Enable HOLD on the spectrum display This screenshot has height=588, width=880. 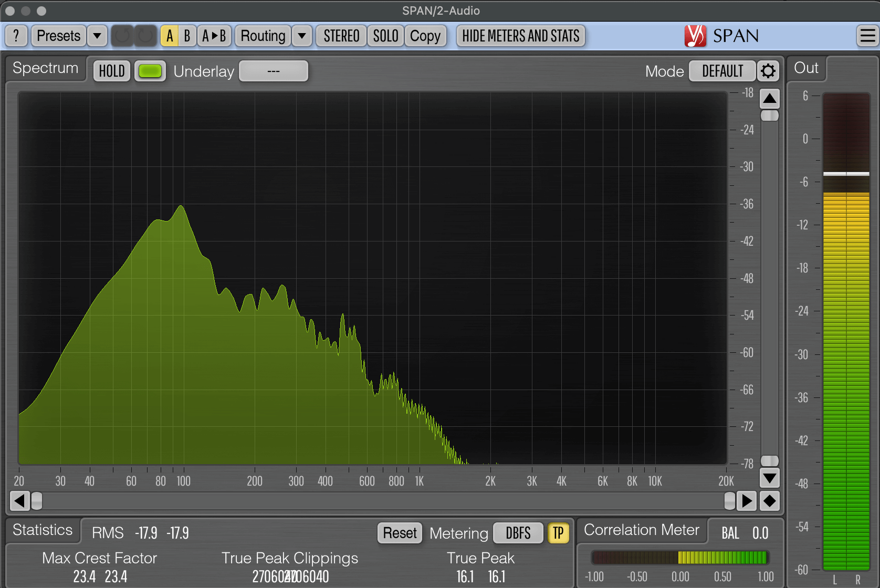click(111, 71)
